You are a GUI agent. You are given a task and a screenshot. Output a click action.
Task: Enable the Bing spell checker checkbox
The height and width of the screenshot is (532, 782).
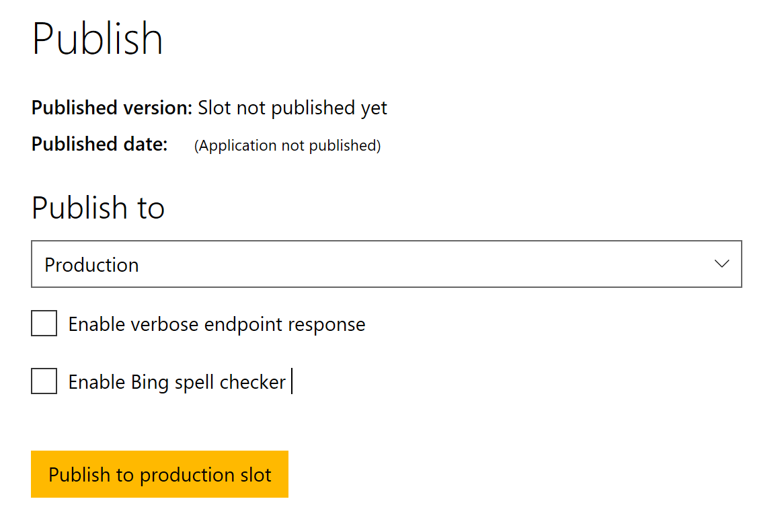click(44, 381)
